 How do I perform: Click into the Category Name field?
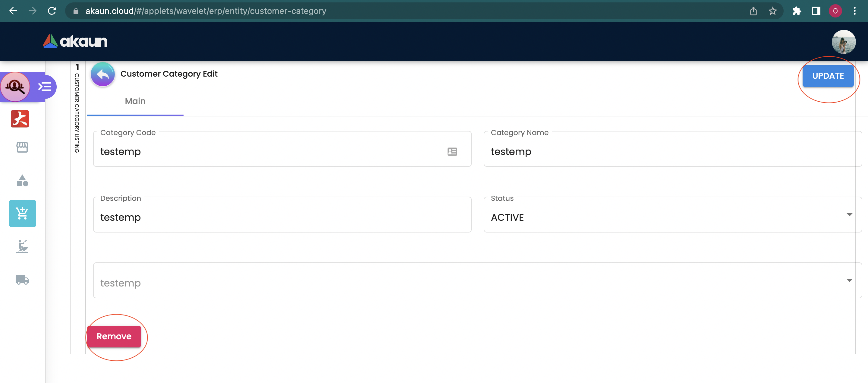click(672, 152)
